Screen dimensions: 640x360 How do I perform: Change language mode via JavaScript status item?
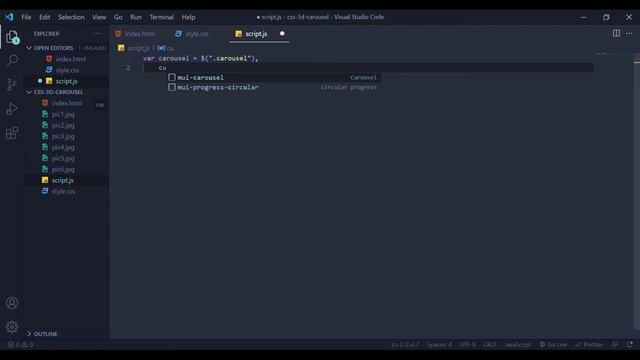click(x=518, y=344)
